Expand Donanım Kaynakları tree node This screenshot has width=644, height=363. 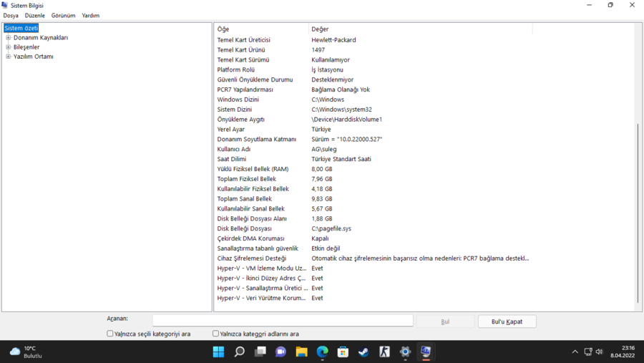pos(8,37)
